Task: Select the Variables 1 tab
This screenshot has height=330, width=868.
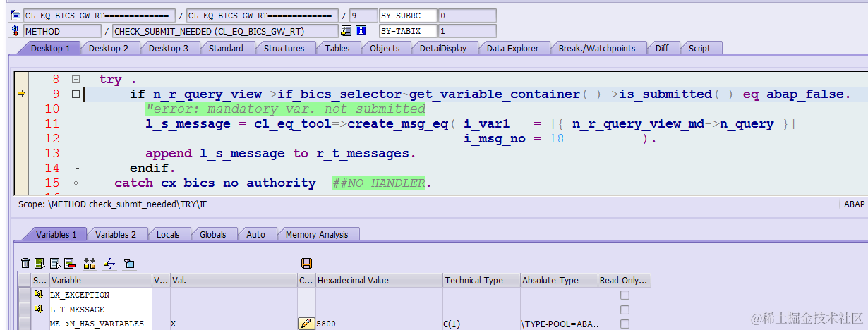Action: tap(56, 234)
